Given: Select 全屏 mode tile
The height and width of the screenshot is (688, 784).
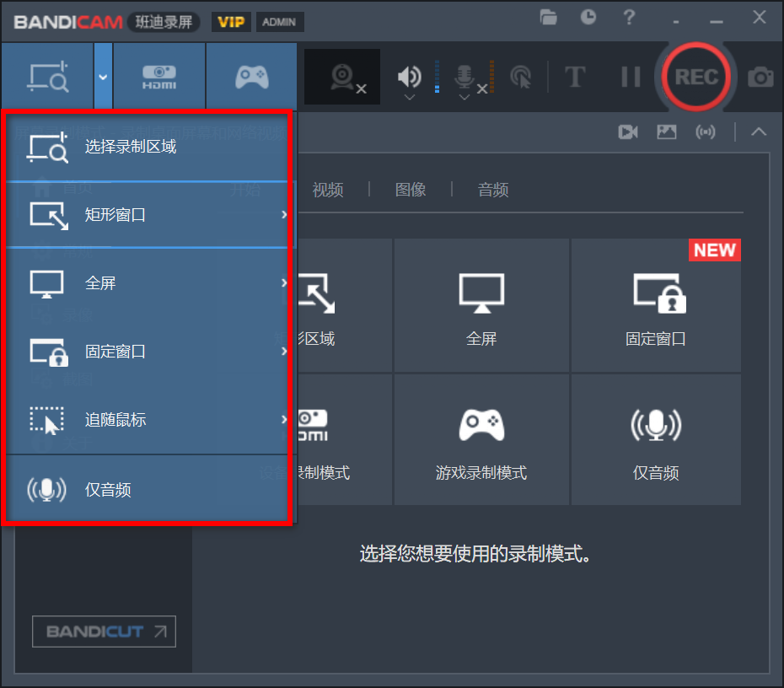Looking at the screenshot, I should coord(481,305).
